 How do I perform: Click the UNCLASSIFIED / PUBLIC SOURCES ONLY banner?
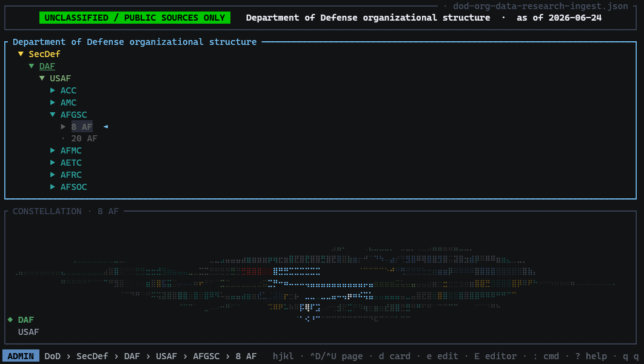135,18
